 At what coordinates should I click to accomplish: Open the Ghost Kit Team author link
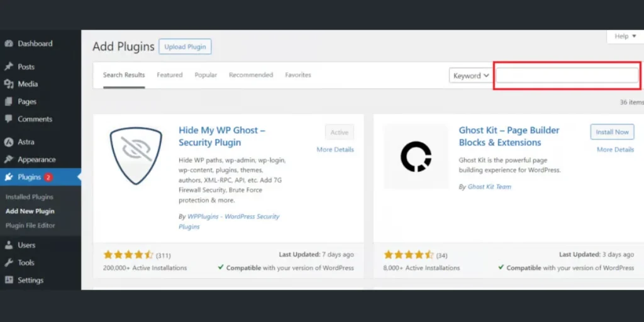coord(489,187)
